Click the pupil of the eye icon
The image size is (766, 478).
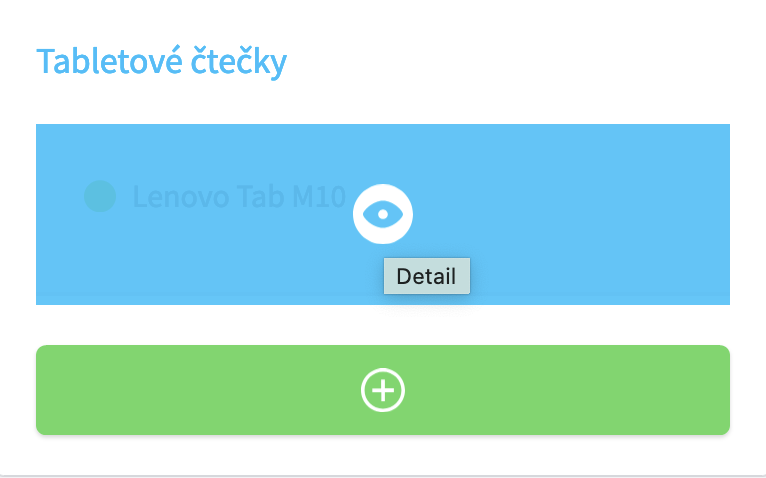383,214
